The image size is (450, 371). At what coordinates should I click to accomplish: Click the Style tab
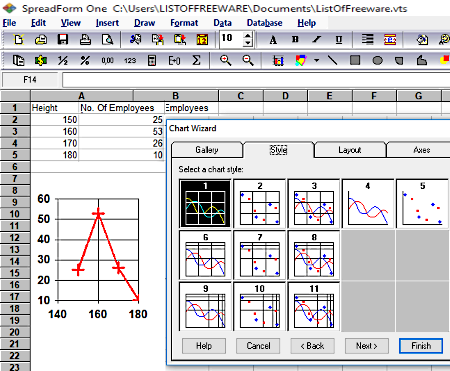click(278, 150)
